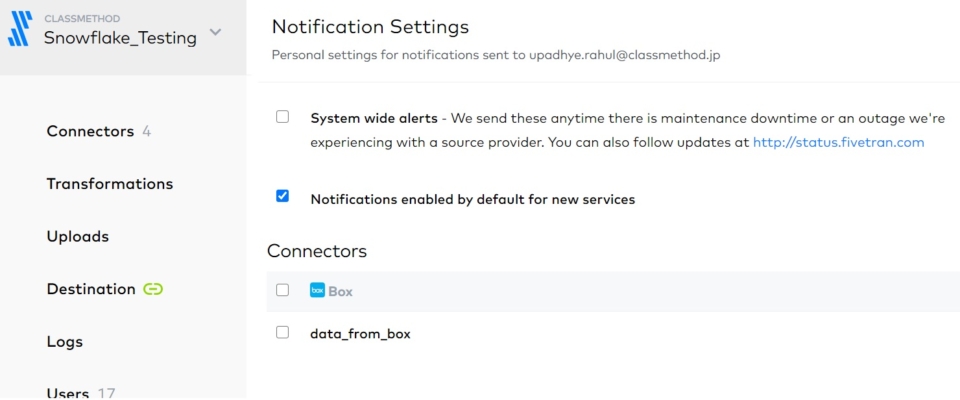960x400 pixels.
Task: Click the blue Box connector icon
Action: point(317,291)
